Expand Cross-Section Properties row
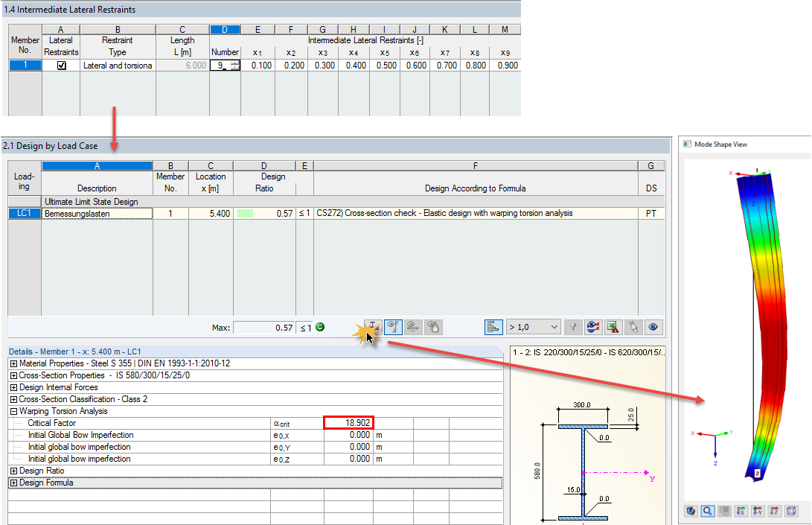Image resolution: width=812 pixels, height=525 pixels. (x=13, y=376)
